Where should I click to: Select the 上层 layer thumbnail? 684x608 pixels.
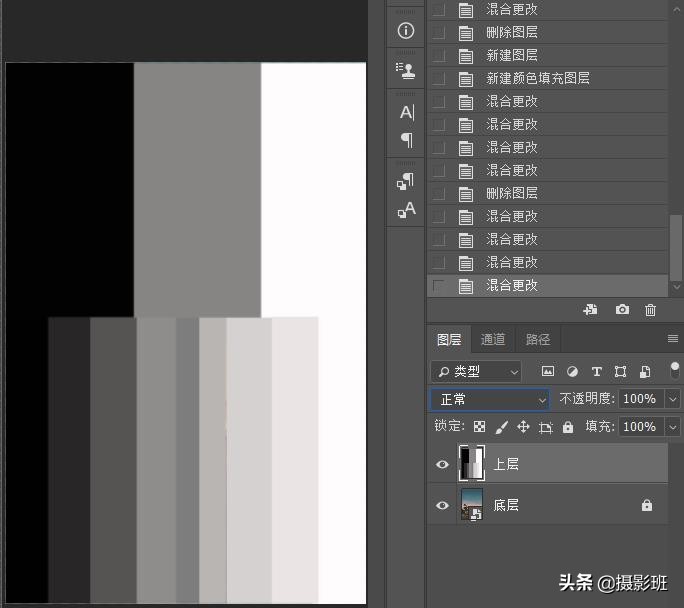[471, 464]
